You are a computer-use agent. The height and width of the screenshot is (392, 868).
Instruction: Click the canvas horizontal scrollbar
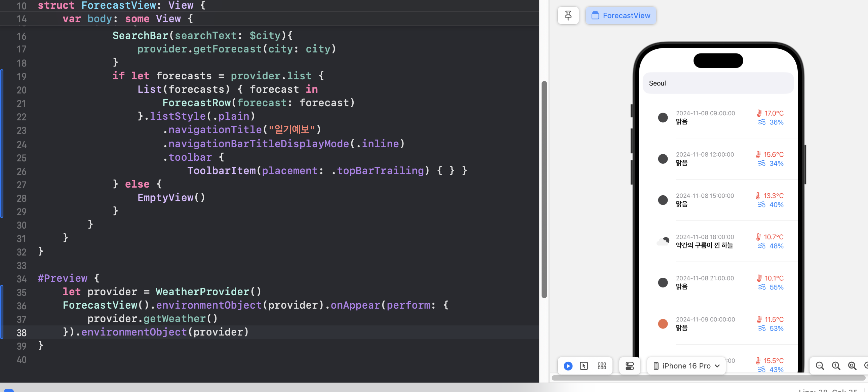(708, 378)
